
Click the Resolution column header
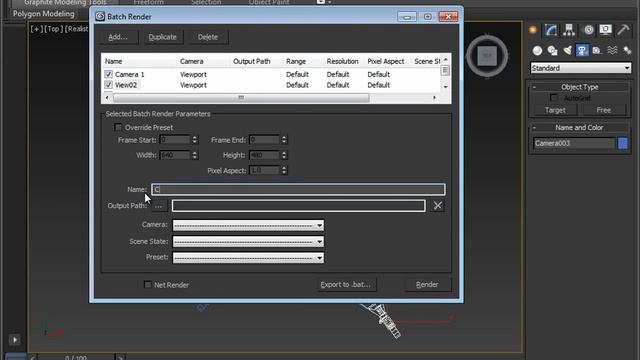342,61
